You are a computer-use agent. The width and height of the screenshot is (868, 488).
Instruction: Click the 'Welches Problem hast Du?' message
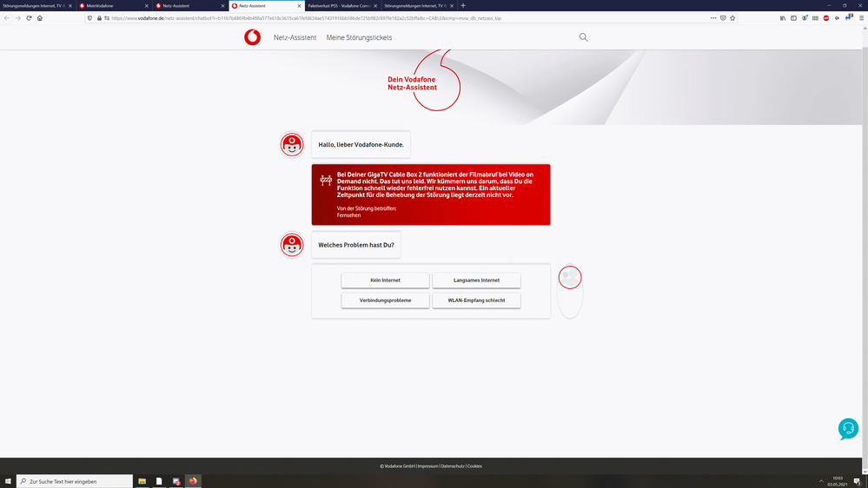[356, 245]
